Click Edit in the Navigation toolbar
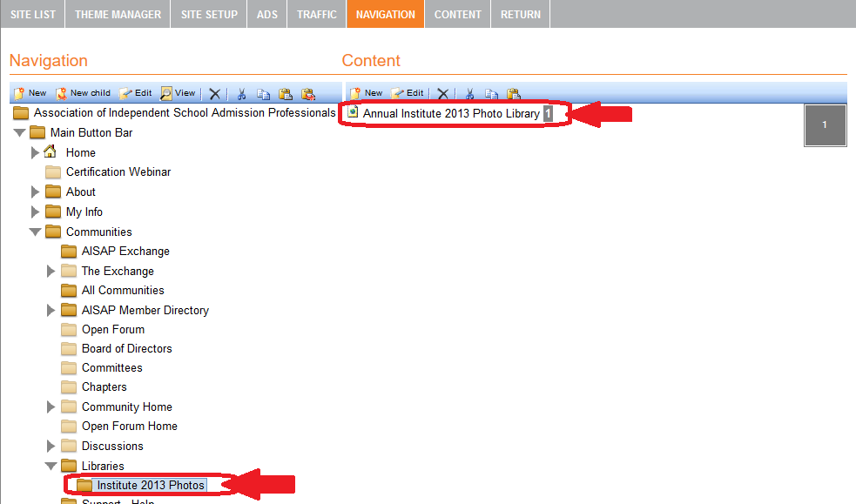The image size is (856, 504). pos(136,93)
